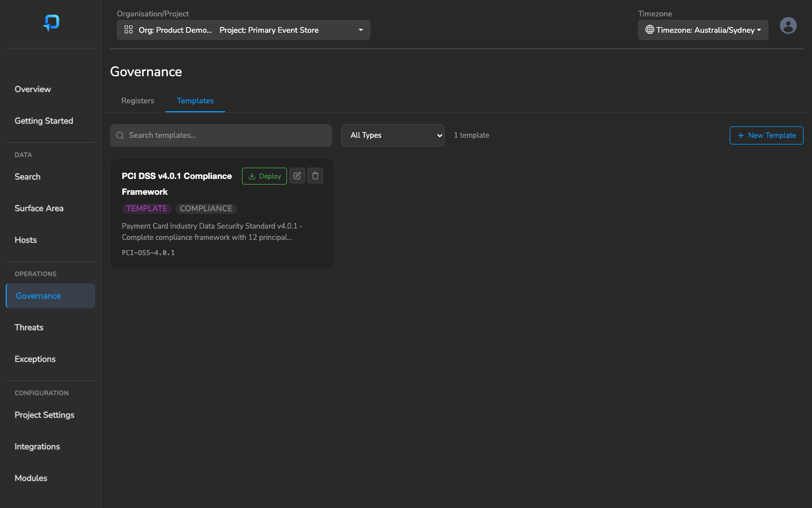This screenshot has width=812, height=508.
Task: Open the Organisation/Project dropdown
Action: point(244,30)
